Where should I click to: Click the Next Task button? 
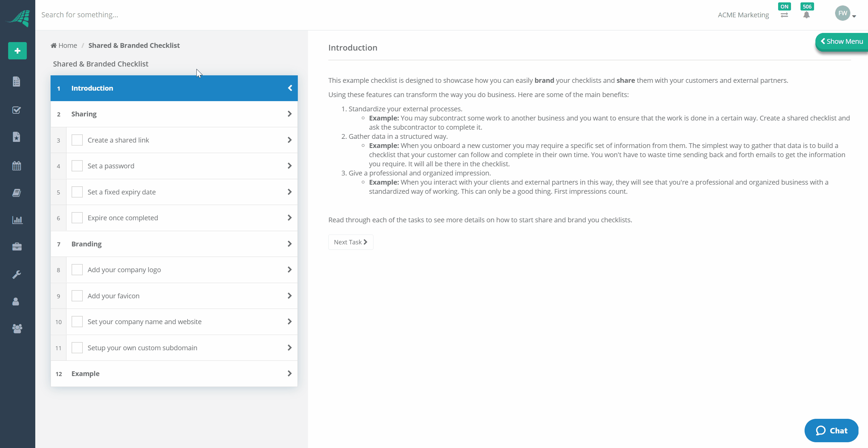point(351,242)
